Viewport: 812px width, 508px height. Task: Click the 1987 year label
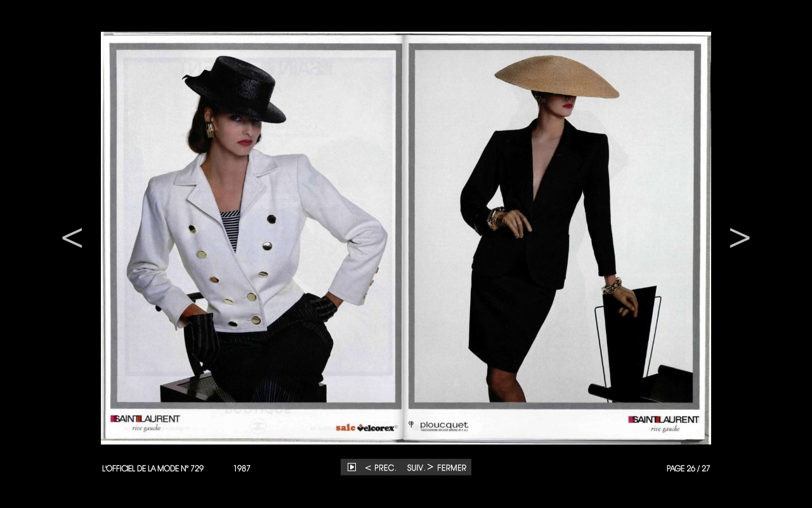pyautogui.click(x=242, y=469)
